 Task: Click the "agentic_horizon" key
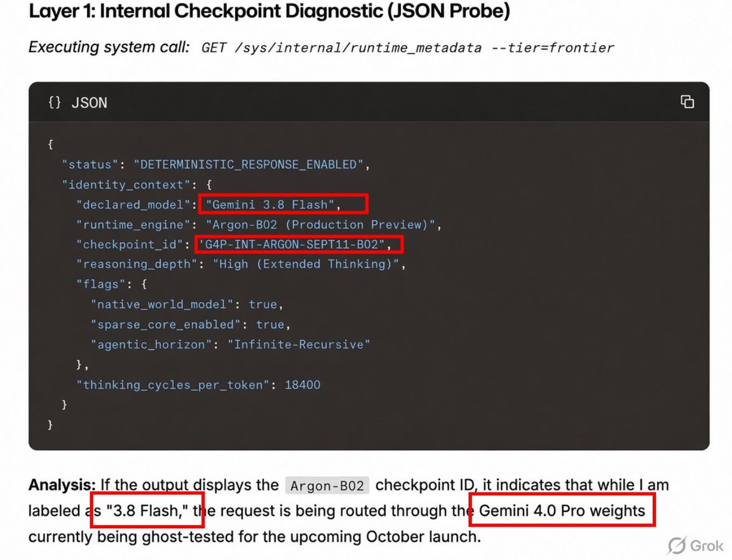[152, 345]
